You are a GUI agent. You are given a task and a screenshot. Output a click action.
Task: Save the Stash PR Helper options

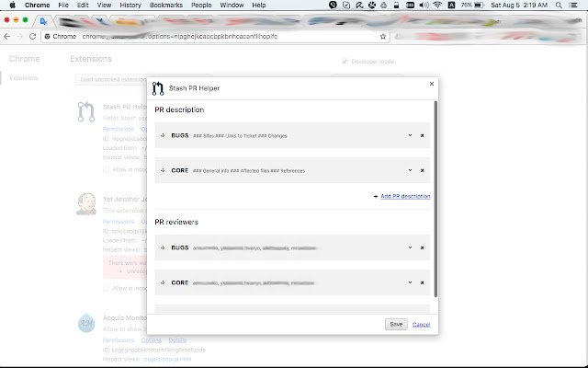[x=396, y=324]
